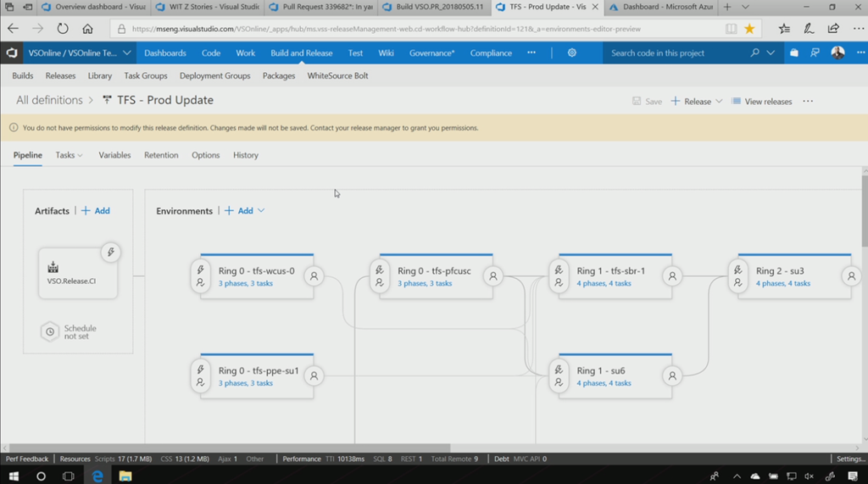Open the Code hub
868x484 pixels.
(x=211, y=53)
